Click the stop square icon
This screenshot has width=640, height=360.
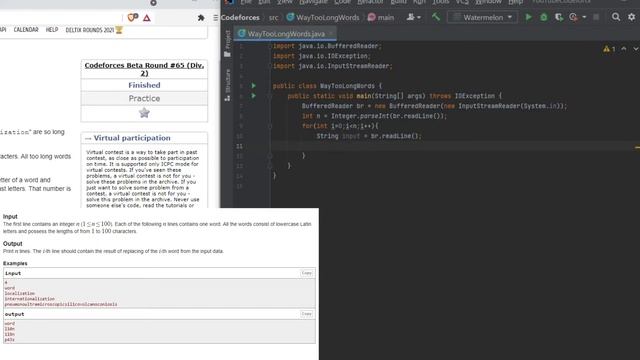[x=596, y=17]
